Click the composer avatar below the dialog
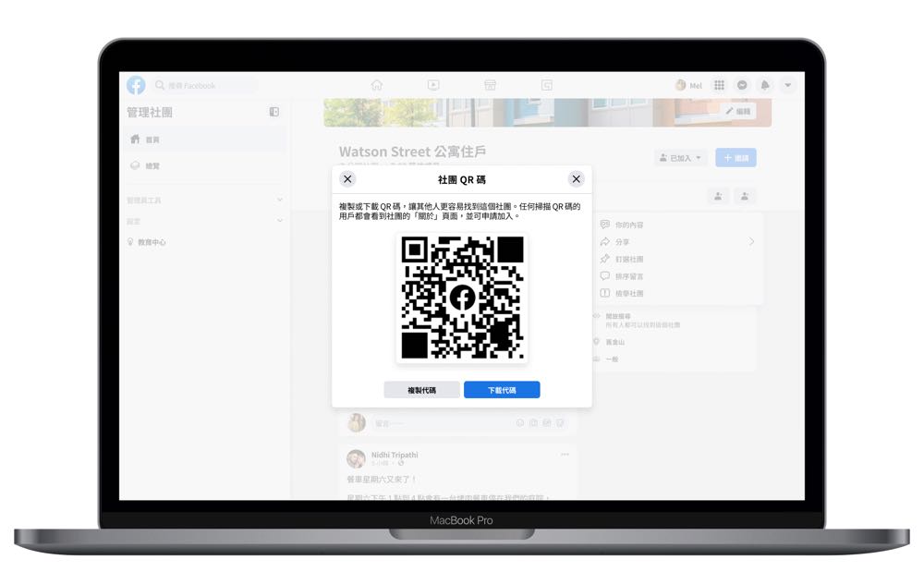The image size is (924, 572). (357, 423)
